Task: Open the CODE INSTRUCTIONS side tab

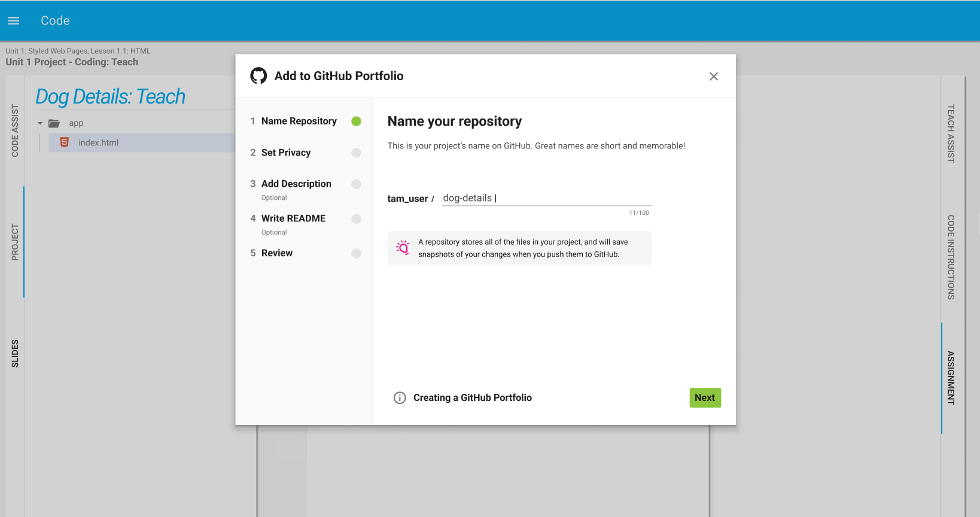Action: 951,257
